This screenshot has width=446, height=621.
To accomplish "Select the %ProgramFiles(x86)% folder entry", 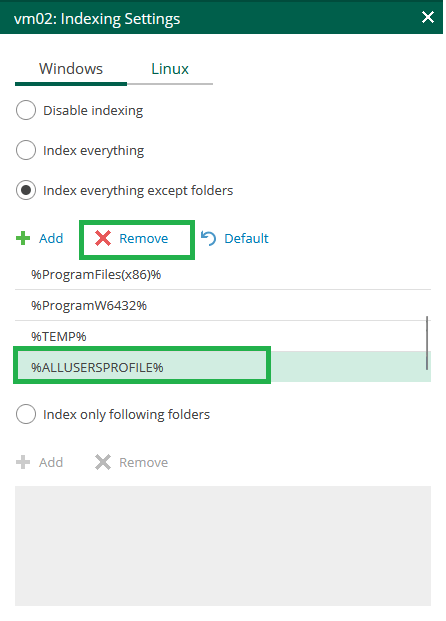I will coord(223,274).
